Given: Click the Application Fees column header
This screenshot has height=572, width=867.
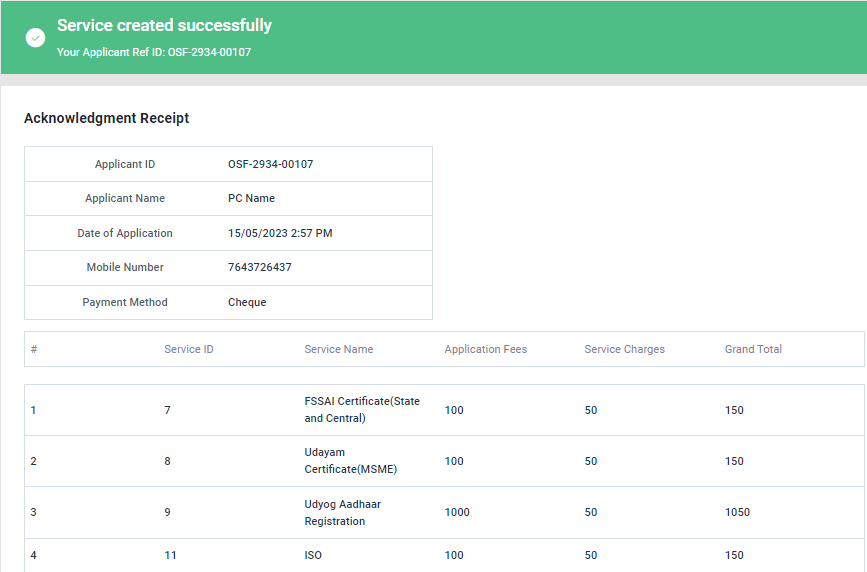Looking at the screenshot, I should pyautogui.click(x=485, y=349).
